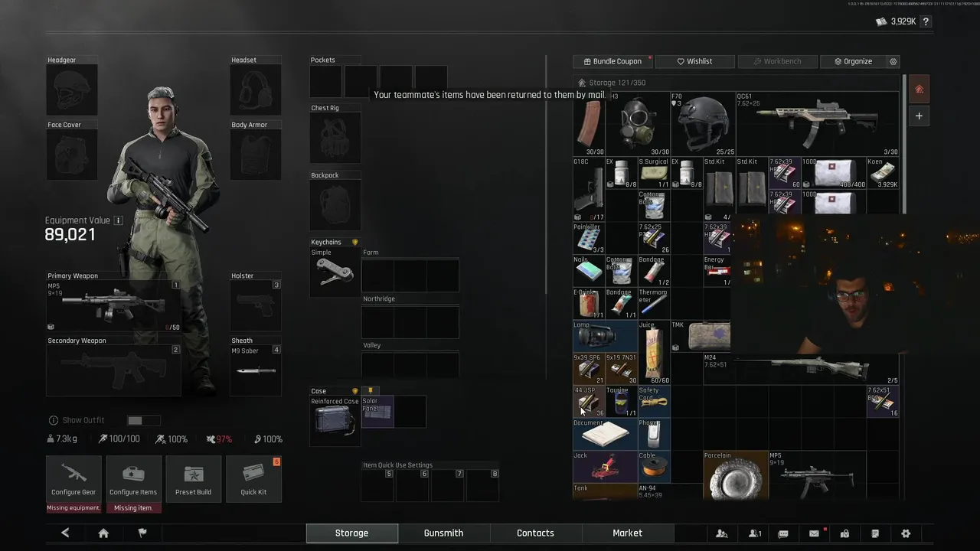This screenshot has height=551, width=980.
Task: Click the Organize storage button
Action: 853,61
